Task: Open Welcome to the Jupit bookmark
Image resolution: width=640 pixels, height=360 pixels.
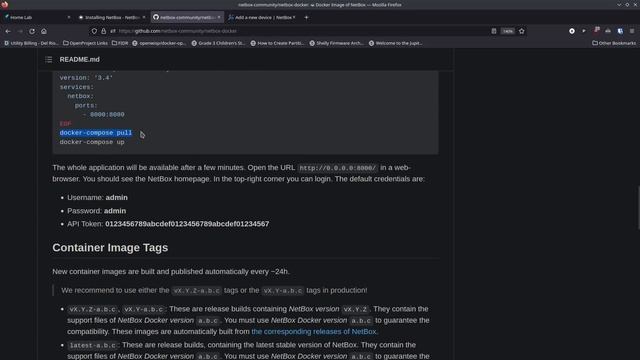Action: coord(396,43)
